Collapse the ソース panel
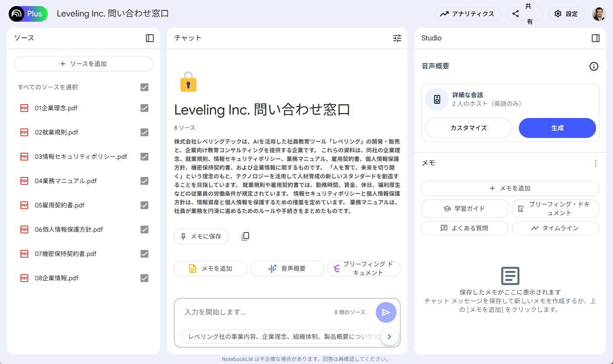This screenshot has width=613, height=364. tap(149, 38)
